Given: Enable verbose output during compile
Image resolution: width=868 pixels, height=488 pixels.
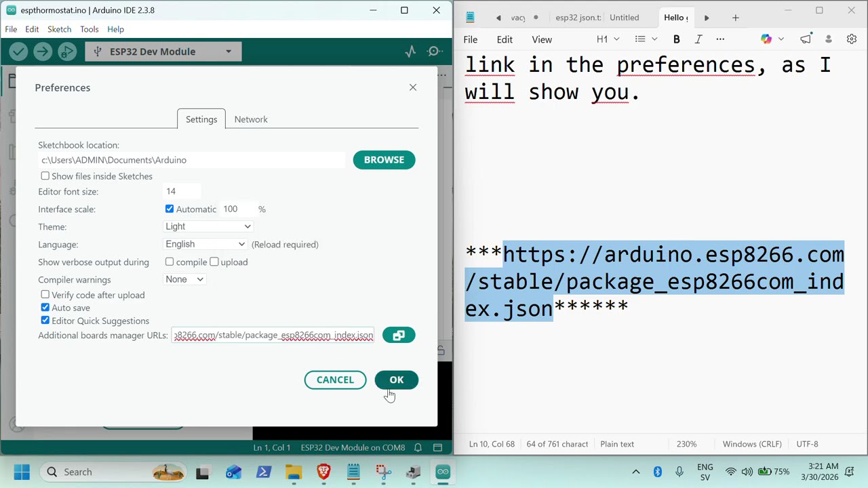Looking at the screenshot, I should pyautogui.click(x=170, y=262).
